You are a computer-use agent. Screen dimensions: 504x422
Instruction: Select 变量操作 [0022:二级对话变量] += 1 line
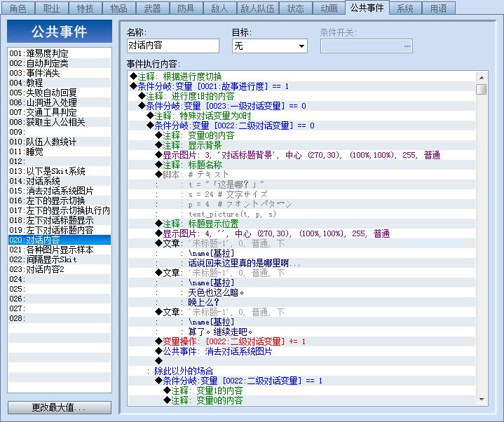301,341
